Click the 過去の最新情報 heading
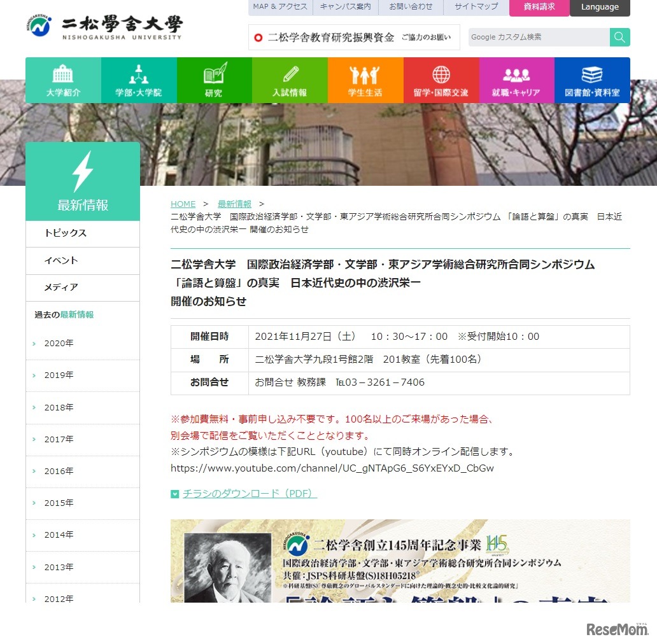This screenshot has height=644, width=657. tap(64, 315)
